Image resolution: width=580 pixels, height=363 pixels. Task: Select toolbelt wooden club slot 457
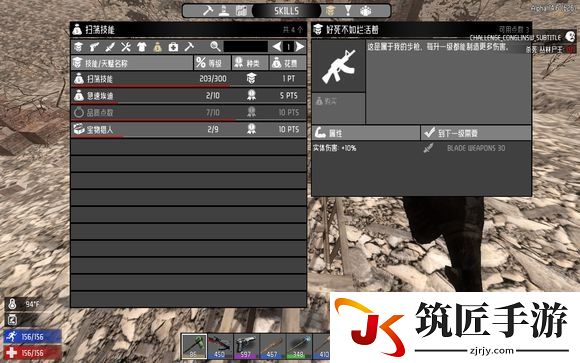click(x=272, y=346)
